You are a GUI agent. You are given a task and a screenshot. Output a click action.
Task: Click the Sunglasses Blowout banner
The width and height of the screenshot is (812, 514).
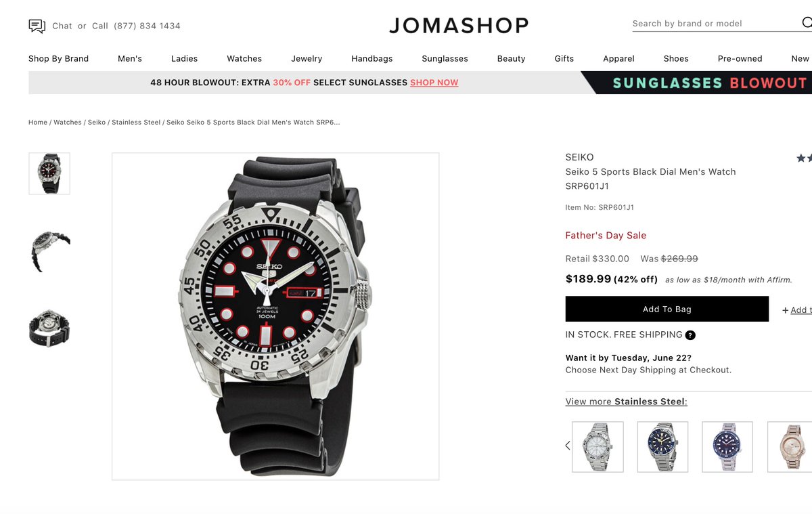[x=696, y=83]
